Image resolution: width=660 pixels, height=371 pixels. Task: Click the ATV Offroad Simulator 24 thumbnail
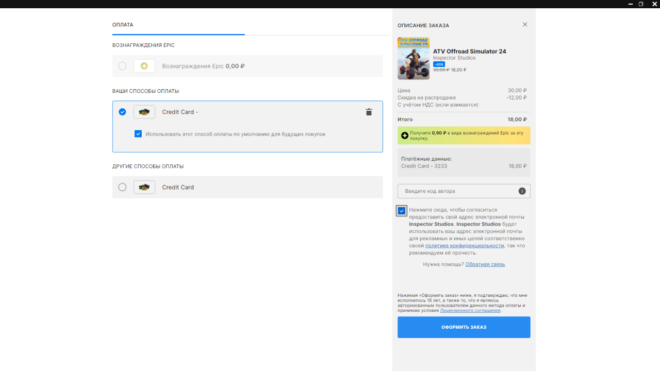tap(413, 59)
